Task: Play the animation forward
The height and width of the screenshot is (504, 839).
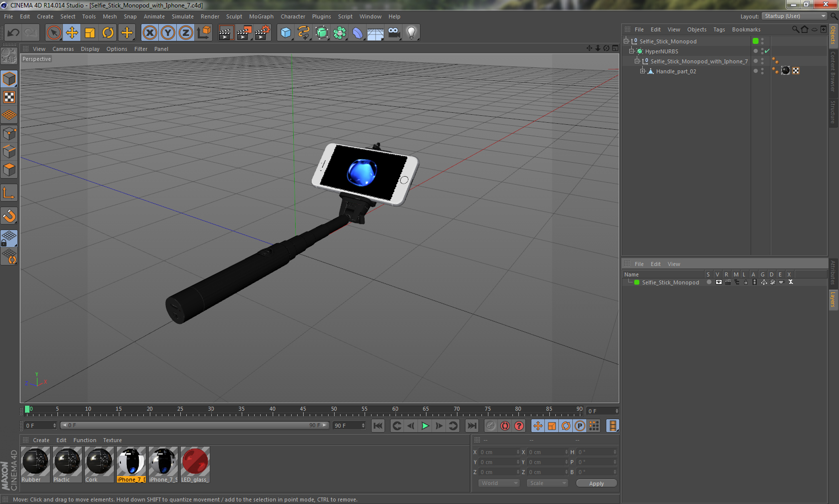Action: coord(425,426)
